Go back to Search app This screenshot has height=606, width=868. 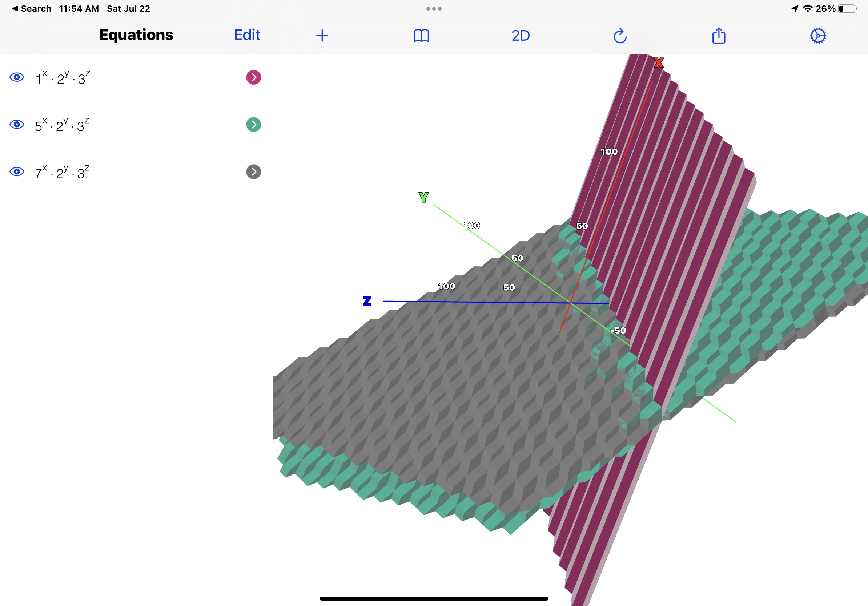pyautogui.click(x=32, y=9)
